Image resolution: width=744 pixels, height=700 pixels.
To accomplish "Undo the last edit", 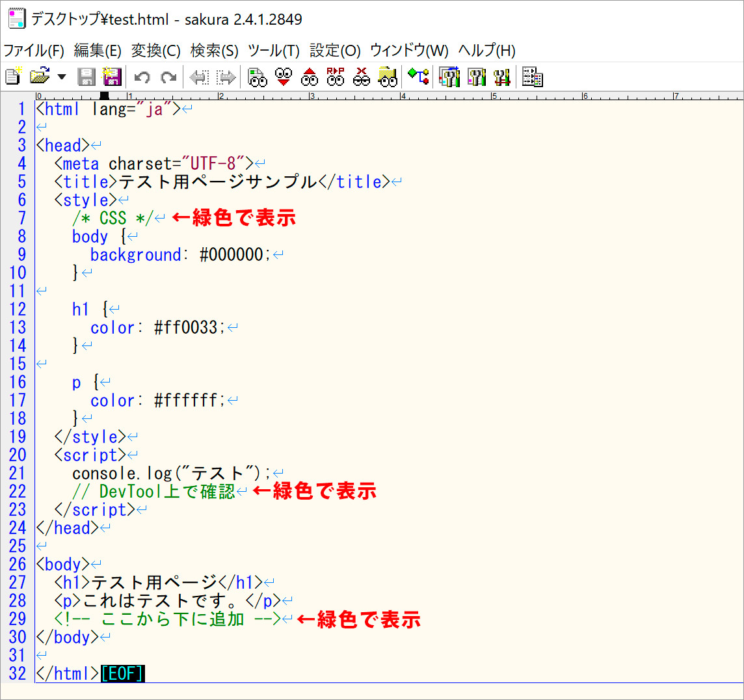I will click(142, 77).
